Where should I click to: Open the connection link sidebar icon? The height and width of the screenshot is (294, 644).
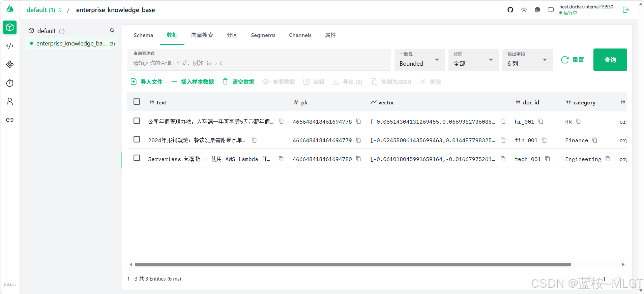pyautogui.click(x=10, y=120)
